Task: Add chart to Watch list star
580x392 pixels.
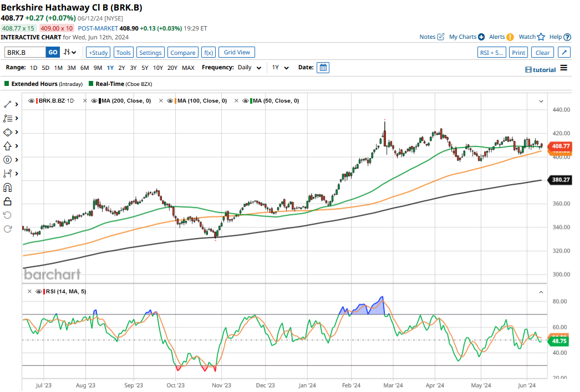Action: point(541,37)
